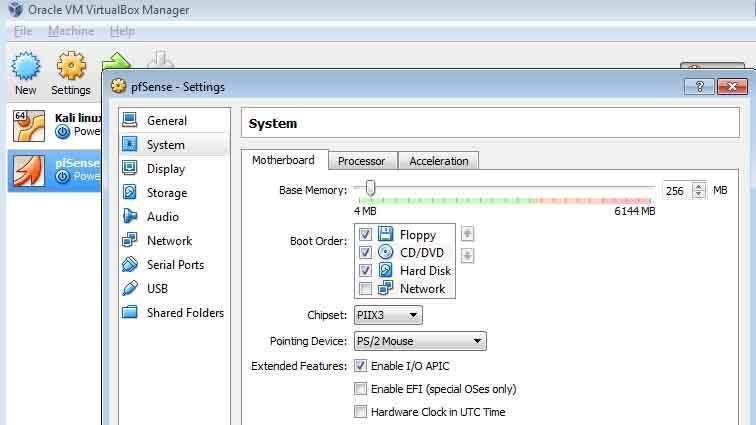Switch to the Processor tab
Screen dimensions: 756x425
[x=362, y=161]
